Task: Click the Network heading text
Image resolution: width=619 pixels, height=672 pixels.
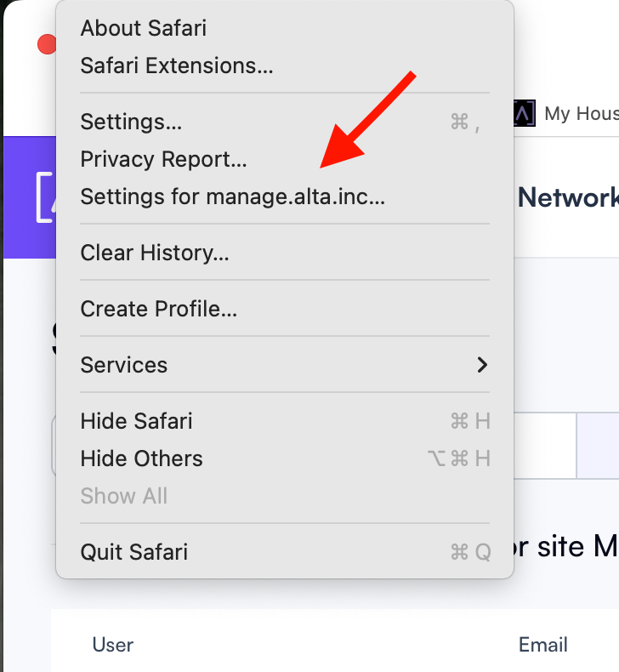Action: [x=568, y=197]
